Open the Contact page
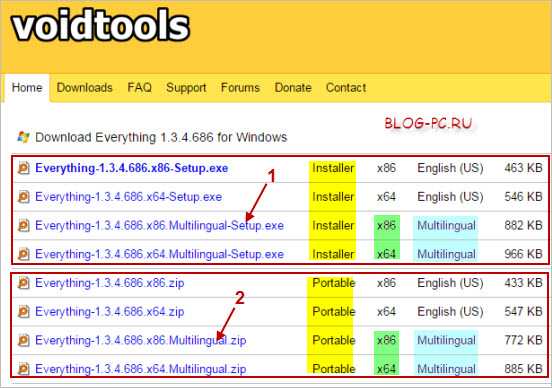552x388 pixels. coord(346,87)
